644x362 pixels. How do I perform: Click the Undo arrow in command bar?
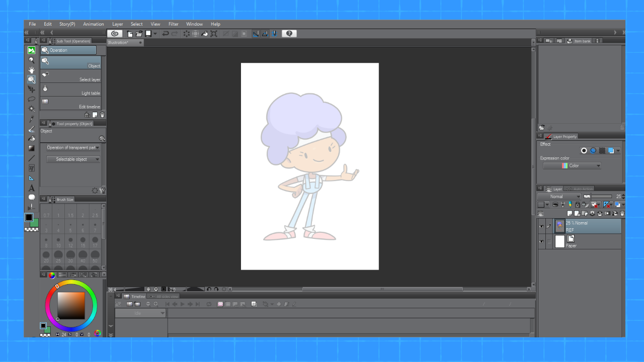click(x=166, y=34)
